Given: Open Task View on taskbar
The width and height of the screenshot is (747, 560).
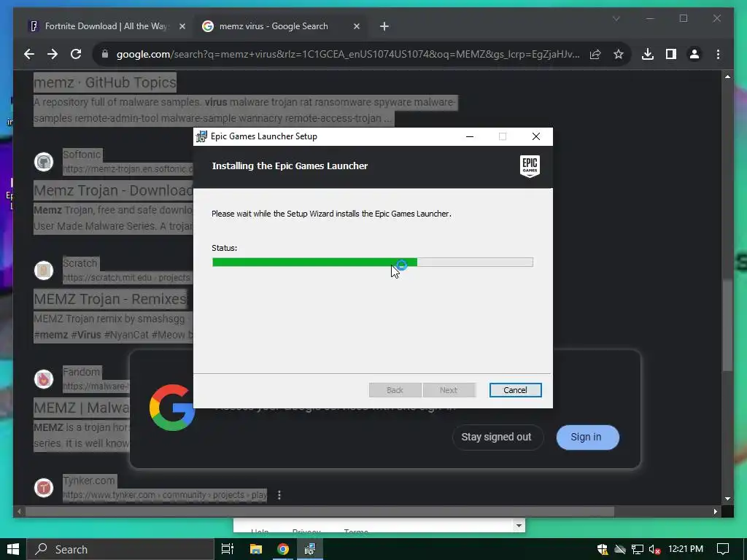Looking at the screenshot, I should coord(228,549).
